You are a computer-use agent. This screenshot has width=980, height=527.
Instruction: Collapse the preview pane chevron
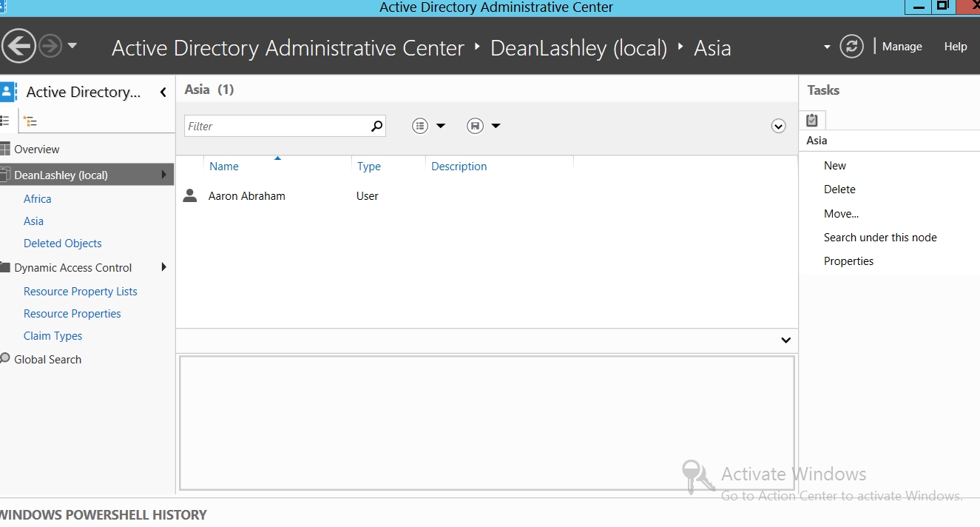(785, 340)
